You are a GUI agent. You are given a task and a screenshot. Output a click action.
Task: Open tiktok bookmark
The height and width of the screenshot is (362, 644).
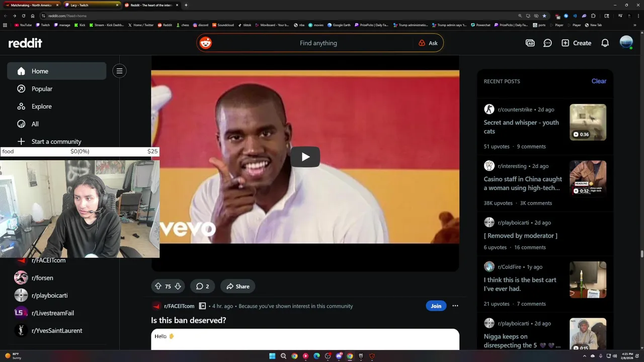click(245, 25)
